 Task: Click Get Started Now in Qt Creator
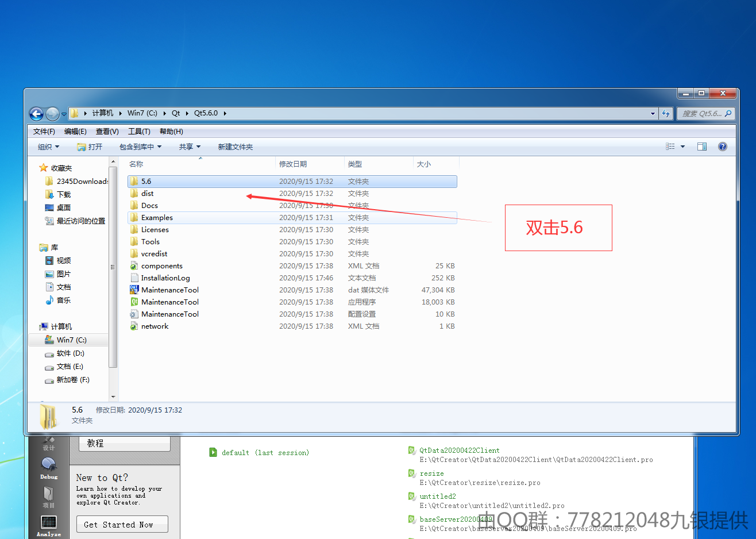122,525
